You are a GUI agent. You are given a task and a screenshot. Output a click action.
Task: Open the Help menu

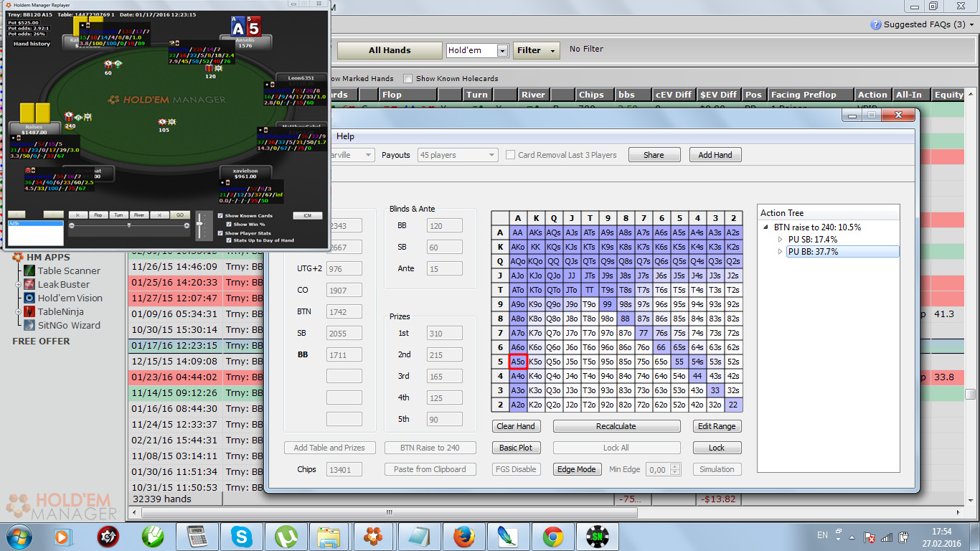(x=345, y=136)
